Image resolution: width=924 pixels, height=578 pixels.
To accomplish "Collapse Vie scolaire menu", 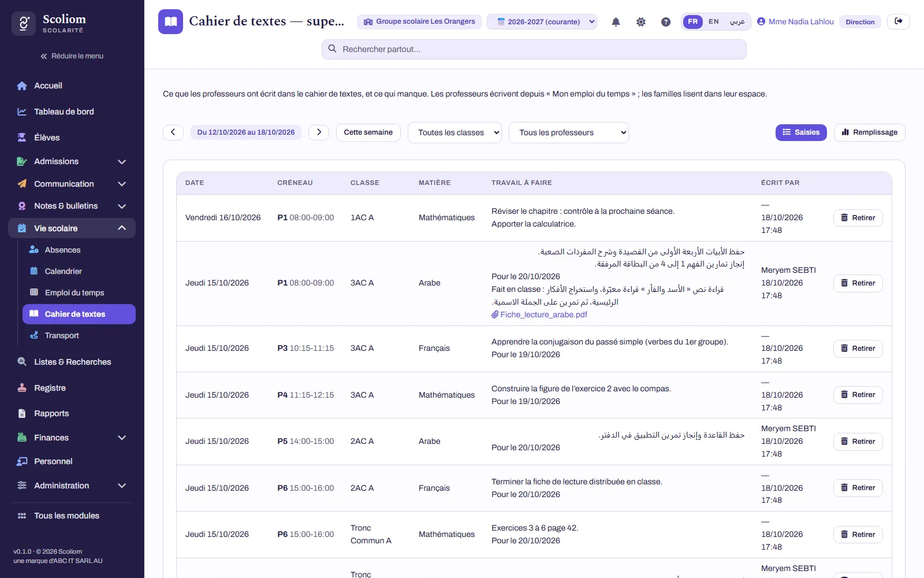I will pos(72,228).
